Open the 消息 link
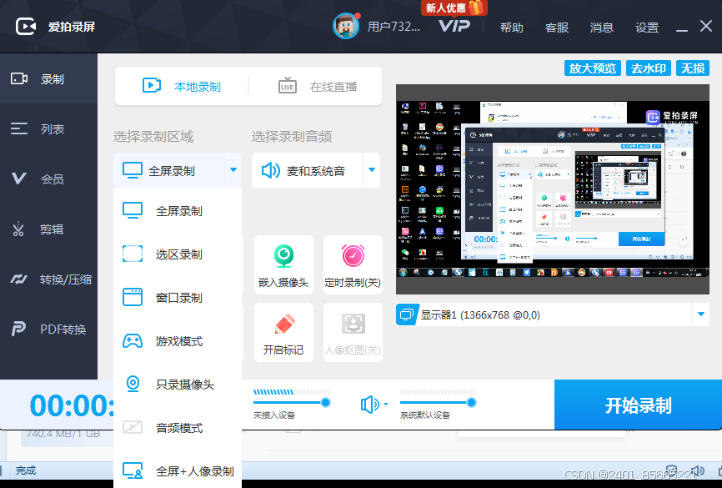The image size is (722, 488). click(602, 28)
